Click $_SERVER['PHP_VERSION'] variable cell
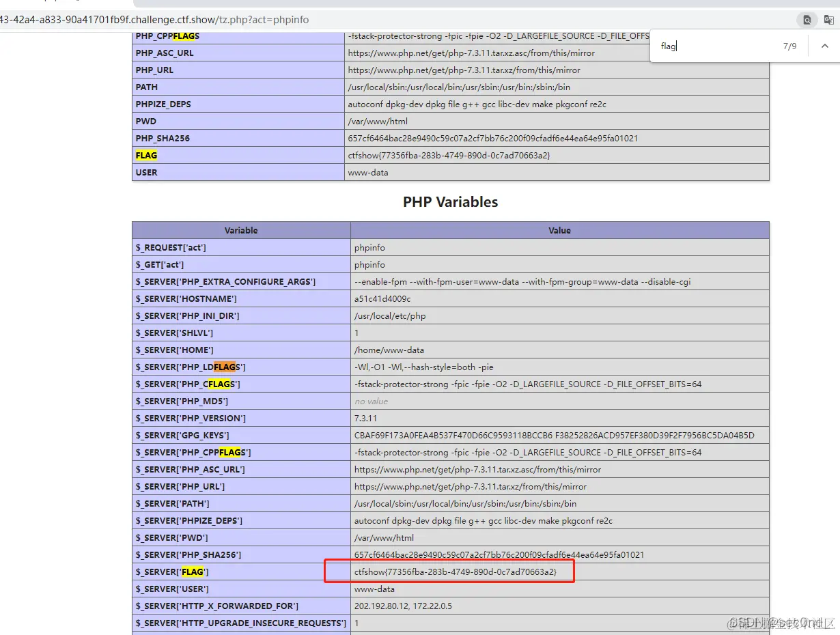 point(241,418)
